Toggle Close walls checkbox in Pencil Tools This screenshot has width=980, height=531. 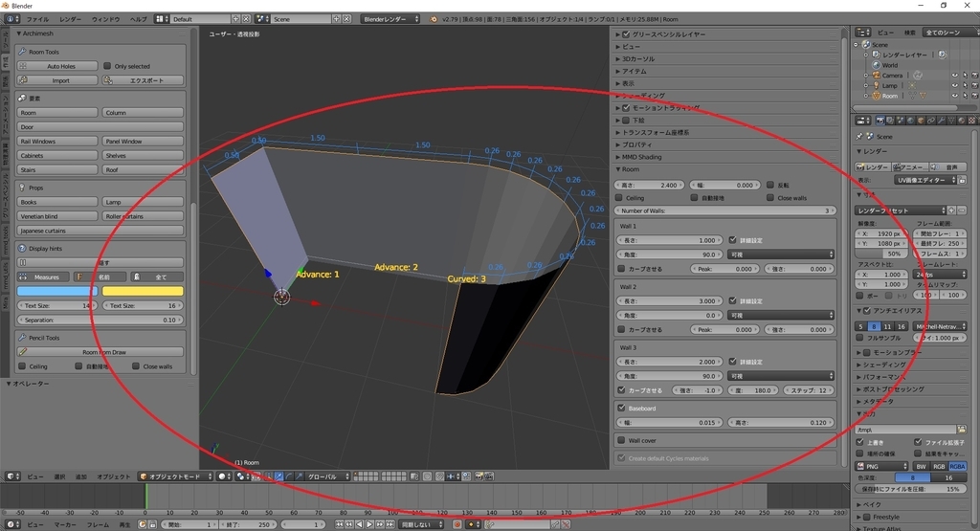[136, 366]
